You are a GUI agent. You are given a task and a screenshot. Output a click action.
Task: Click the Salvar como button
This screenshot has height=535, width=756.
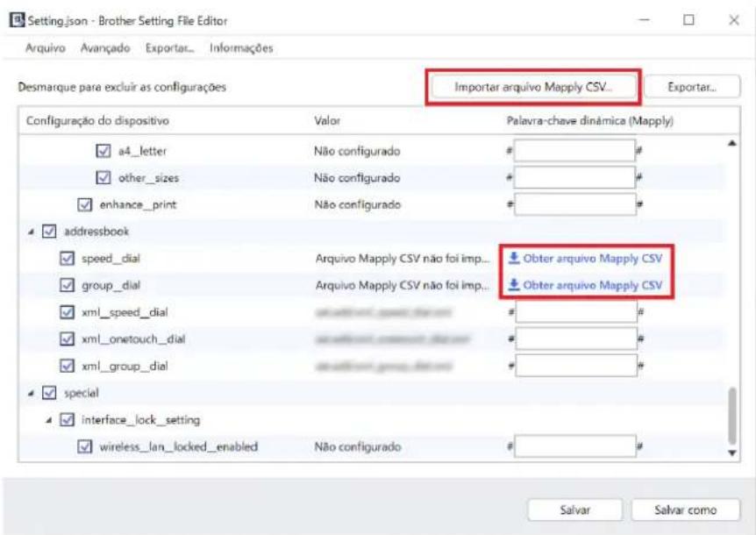[685, 510]
